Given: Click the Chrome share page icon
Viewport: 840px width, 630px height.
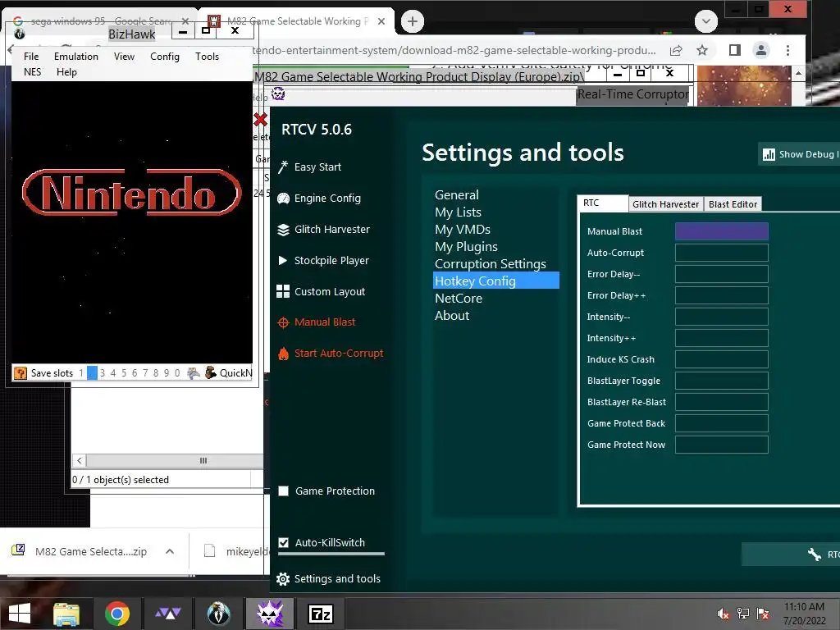Looking at the screenshot, I should [x=676, y=50].
